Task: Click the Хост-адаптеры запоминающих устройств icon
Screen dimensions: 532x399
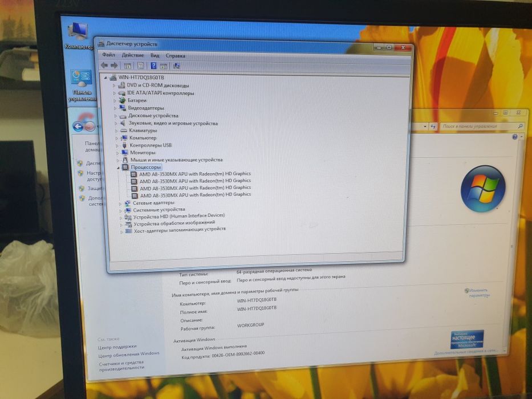Action: point(128,231)
